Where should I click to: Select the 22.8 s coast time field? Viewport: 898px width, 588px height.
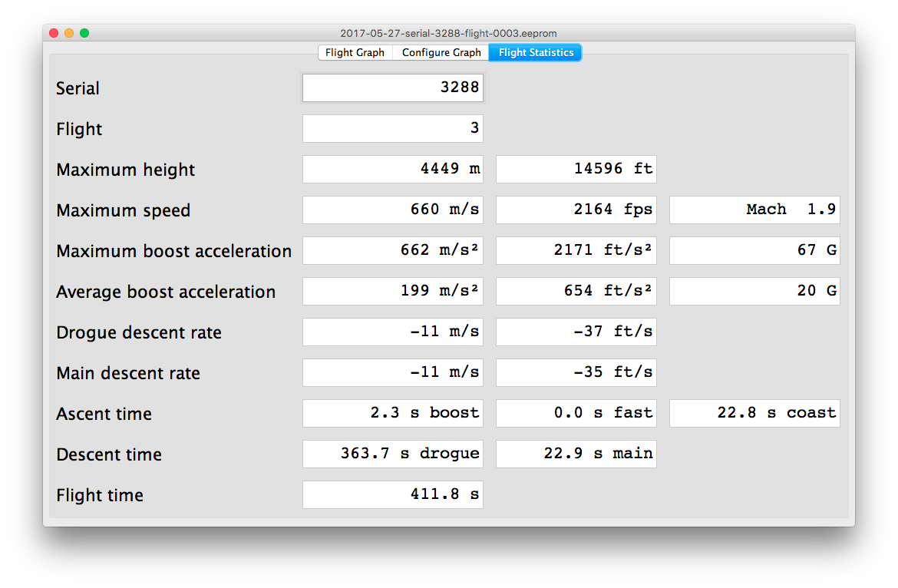pos(754,413)
